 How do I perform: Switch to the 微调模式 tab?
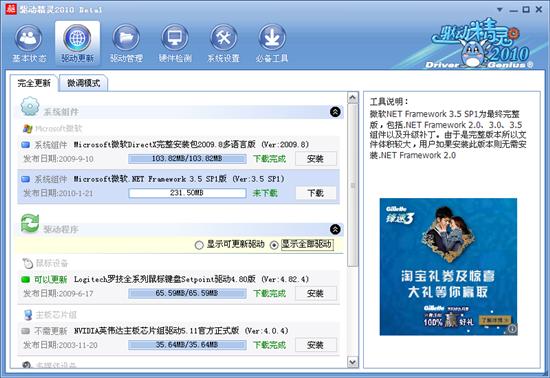tap(83, 83)
